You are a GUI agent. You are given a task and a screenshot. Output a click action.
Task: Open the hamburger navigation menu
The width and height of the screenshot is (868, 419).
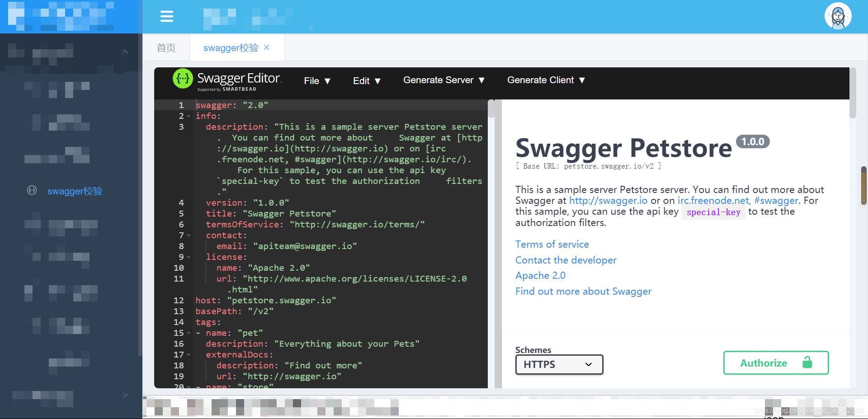pyautogui.click(x=166, y=16)
